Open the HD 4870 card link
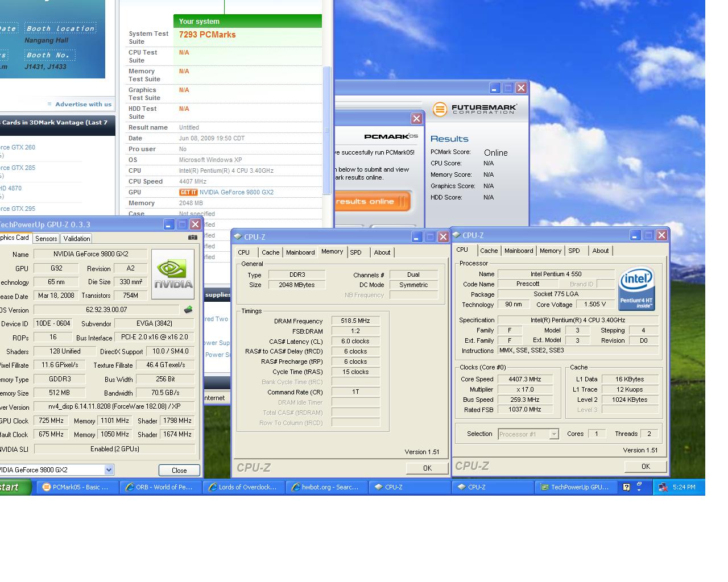The image size is (728, 582). point(11,188)
